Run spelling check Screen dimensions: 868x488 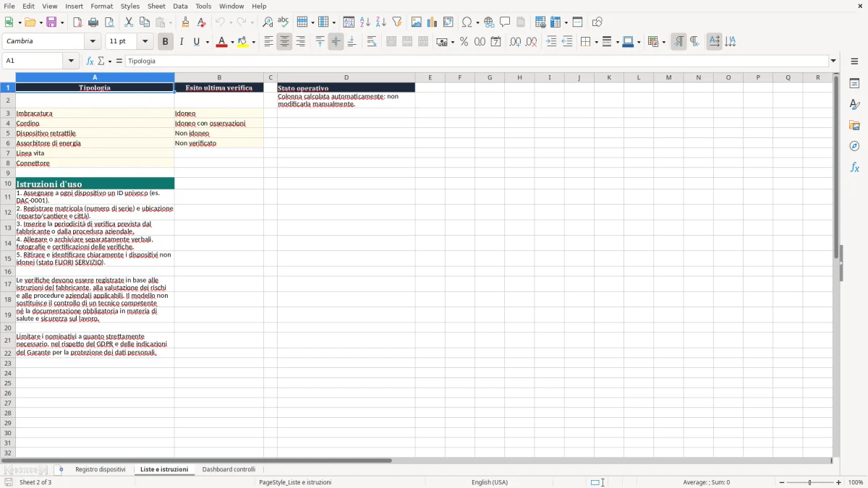(x=284, y=22)
